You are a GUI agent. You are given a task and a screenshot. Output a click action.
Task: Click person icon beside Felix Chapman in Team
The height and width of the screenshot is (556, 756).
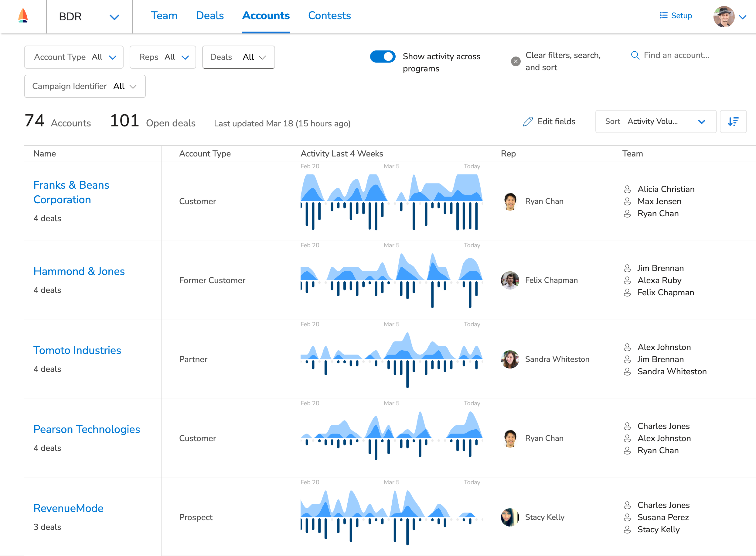(x=627, y=293)
